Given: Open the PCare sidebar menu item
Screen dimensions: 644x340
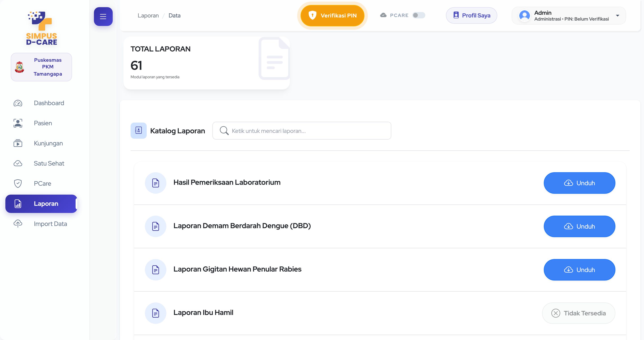Looking at the screenshot, I should [41, 183].
